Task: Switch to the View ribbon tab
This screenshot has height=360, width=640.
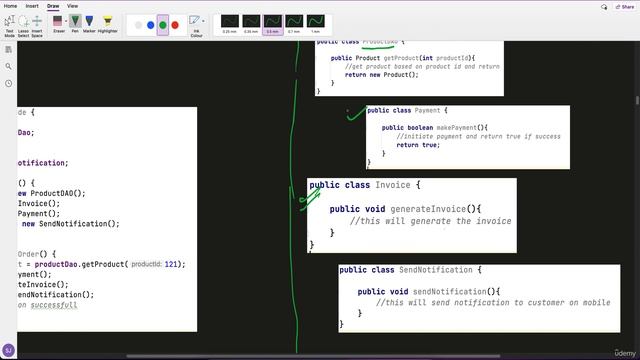Action: [72, 6]
